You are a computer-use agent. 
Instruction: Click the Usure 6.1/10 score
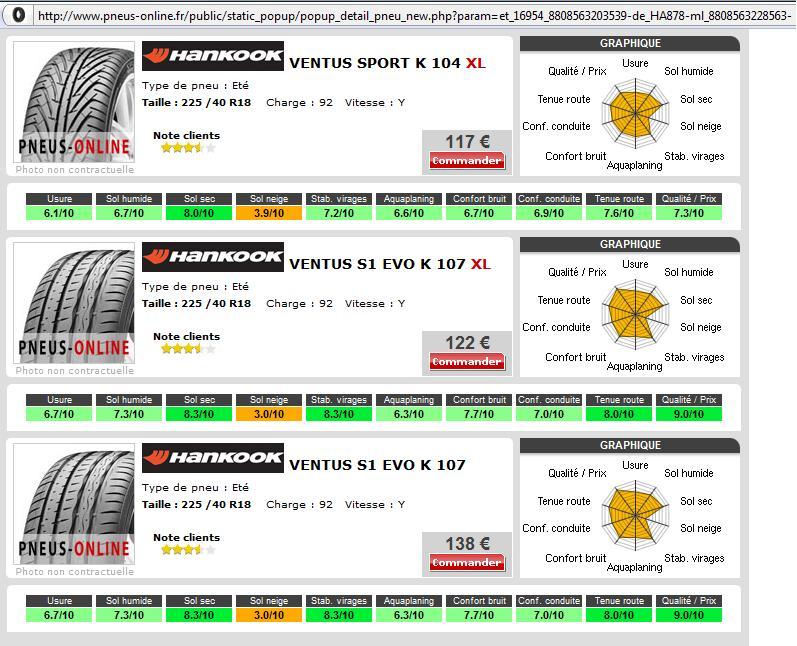tap(59, 213)
